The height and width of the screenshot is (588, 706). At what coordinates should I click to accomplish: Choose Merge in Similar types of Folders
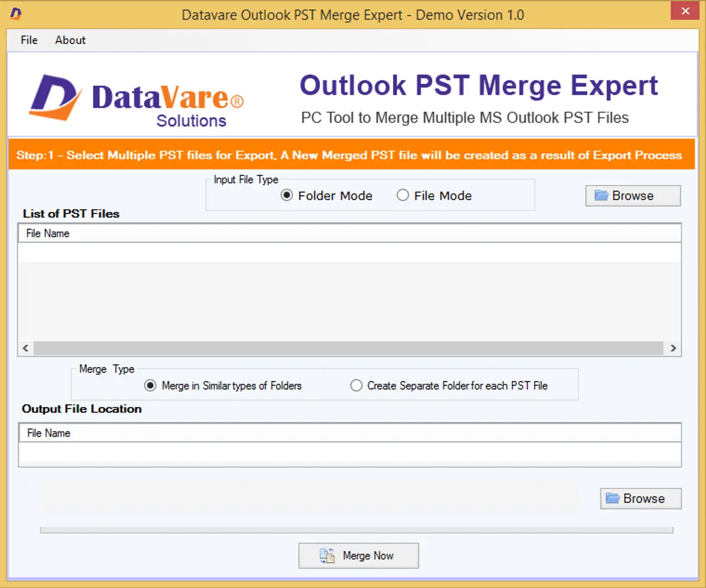tap(150, 385)
